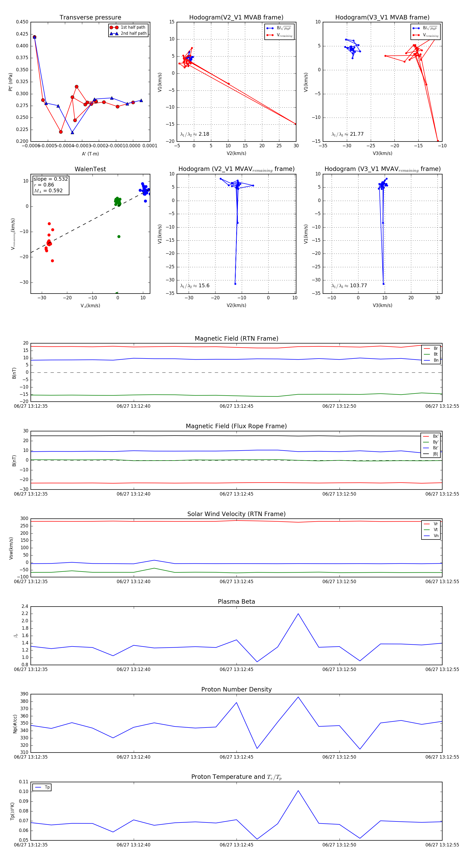Click the λ1/λ3 ≈ 103.77 annotation

(x=349, y=286)
